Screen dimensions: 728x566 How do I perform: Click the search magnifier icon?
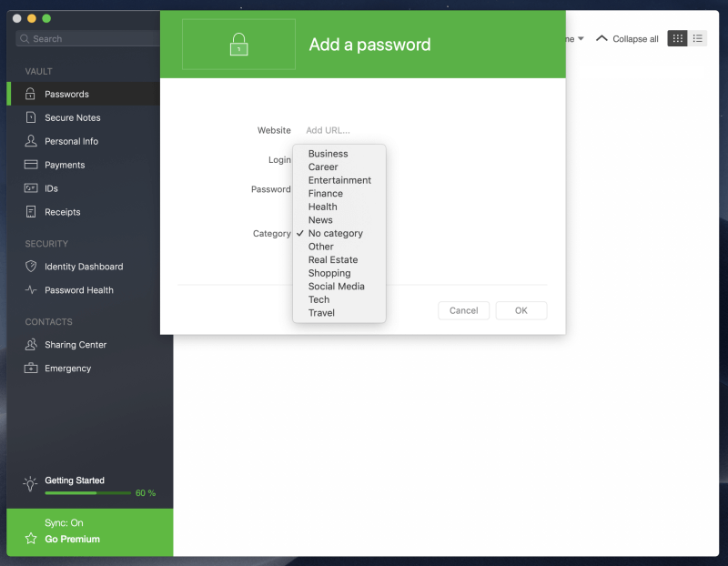tap(25, 38)
